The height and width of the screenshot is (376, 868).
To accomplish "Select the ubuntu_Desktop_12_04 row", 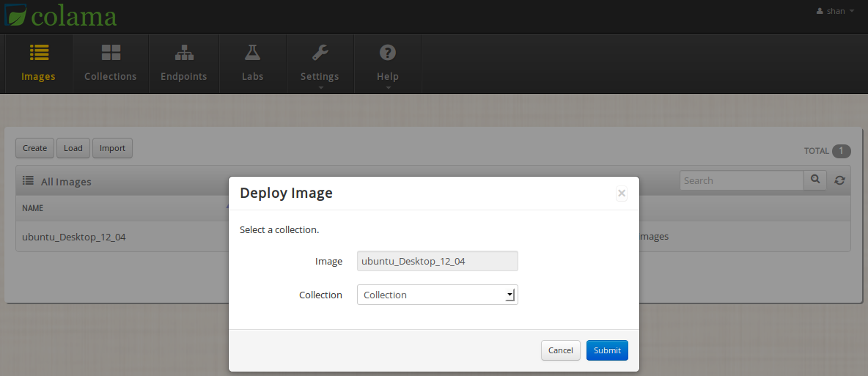I will [x=433, y=237].
